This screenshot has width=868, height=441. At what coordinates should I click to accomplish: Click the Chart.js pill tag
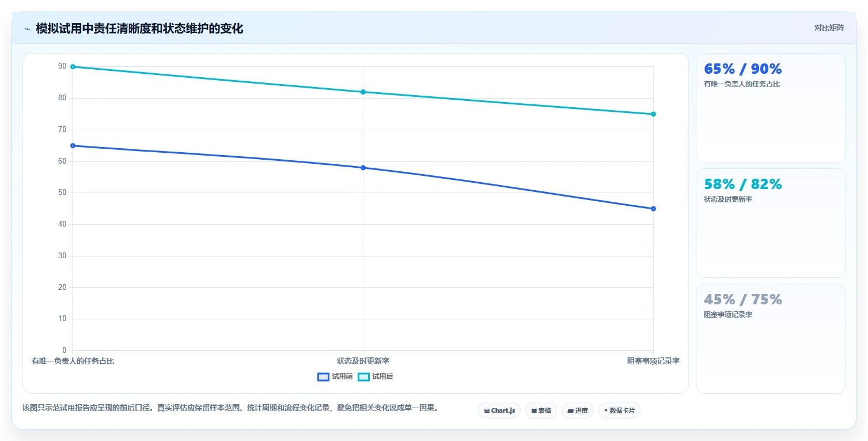pos(499,410)
